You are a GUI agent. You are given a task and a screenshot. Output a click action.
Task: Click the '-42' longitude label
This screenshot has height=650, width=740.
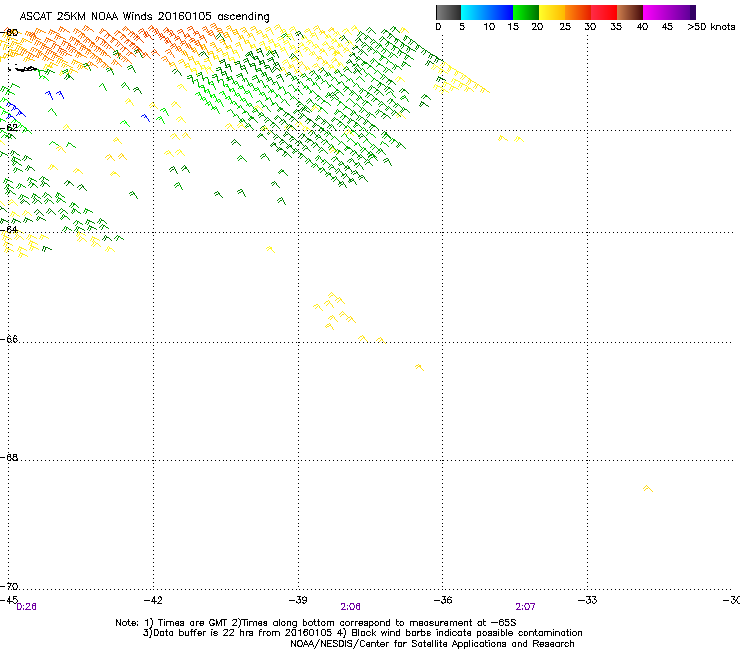[x=153, y=600]
